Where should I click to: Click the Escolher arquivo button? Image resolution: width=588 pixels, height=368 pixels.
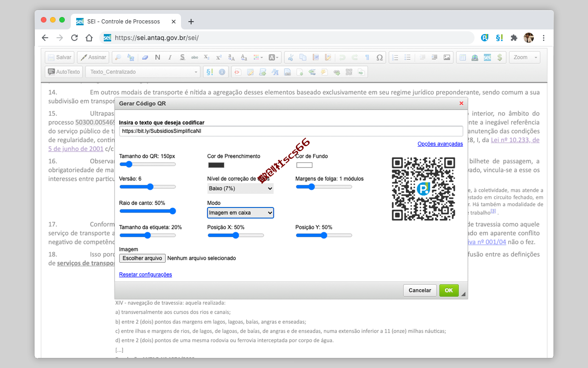pos(142,259)
